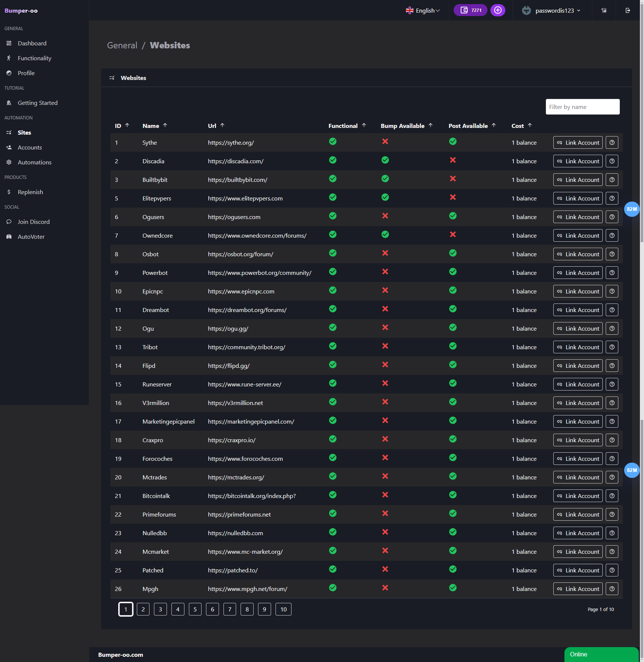This screenshot has height=662, width=644.
Task: Go to page 5 of websites
Action: [195, 609]
